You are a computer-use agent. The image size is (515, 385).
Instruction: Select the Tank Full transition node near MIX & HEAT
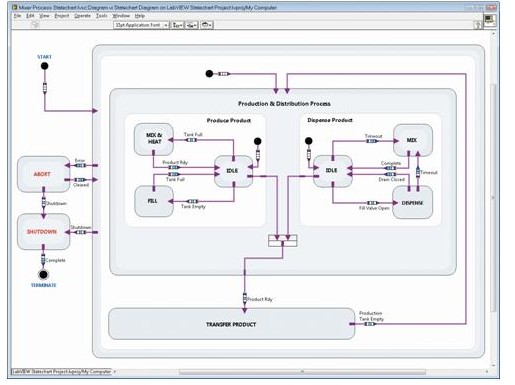pos(191,140)
